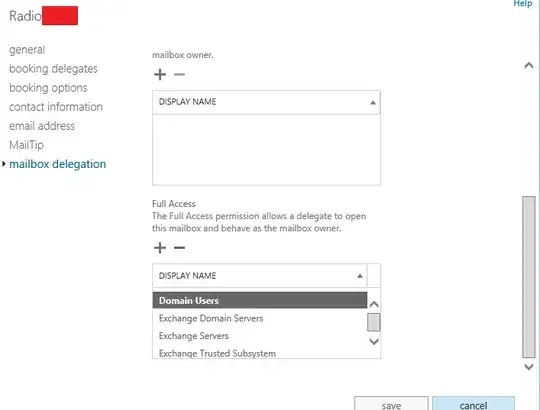540x410 pixels.
Task: Click the save button
Action: tap(391, 403)
